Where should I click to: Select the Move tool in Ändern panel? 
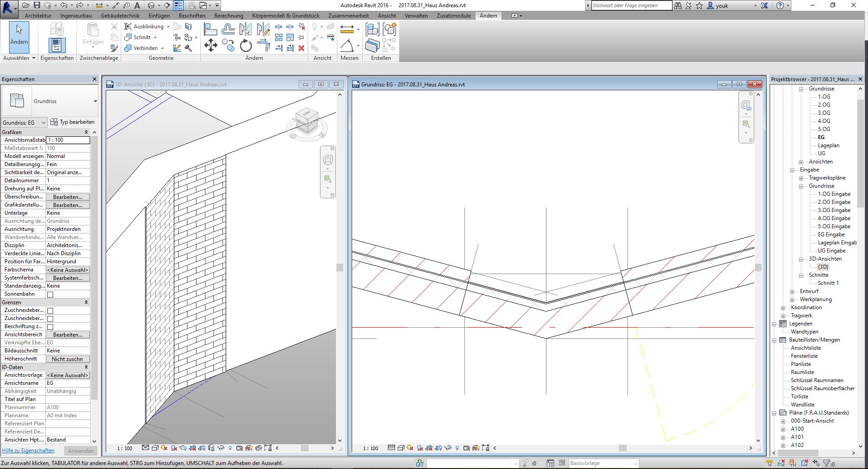point(210,45)
